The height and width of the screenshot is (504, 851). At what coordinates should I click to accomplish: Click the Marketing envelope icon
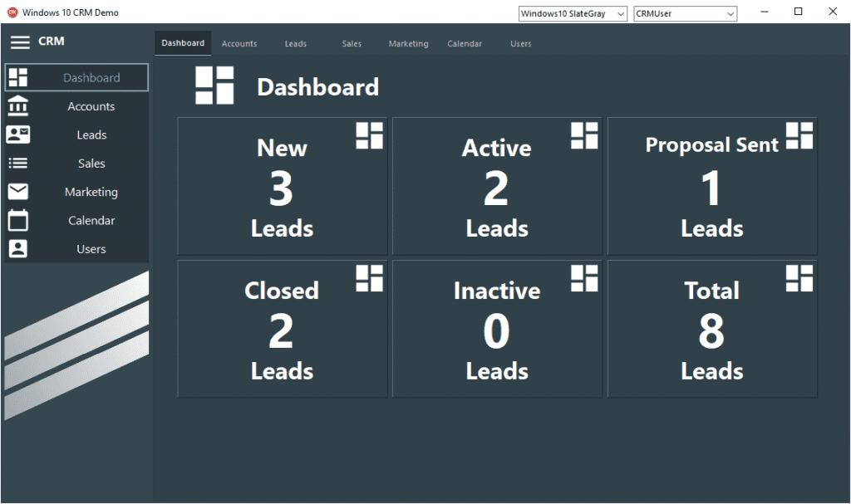pyautogui.click(x=18, y=192)
